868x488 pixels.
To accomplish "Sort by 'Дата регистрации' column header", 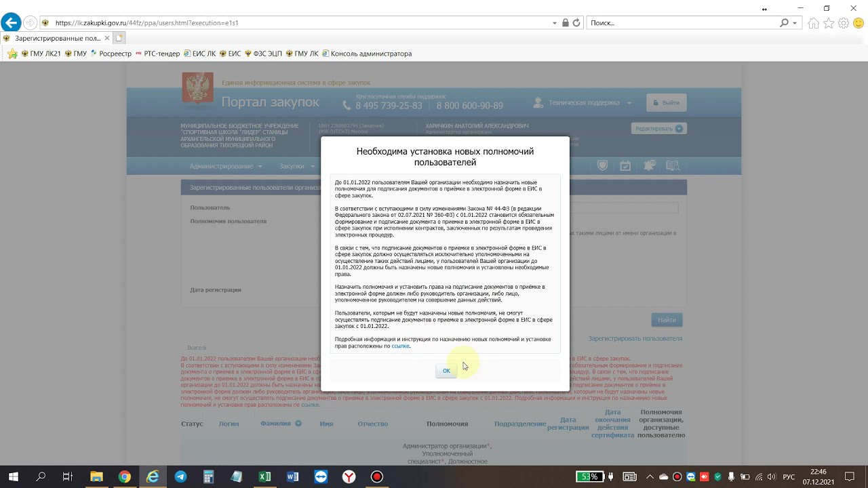I will 568,424.
